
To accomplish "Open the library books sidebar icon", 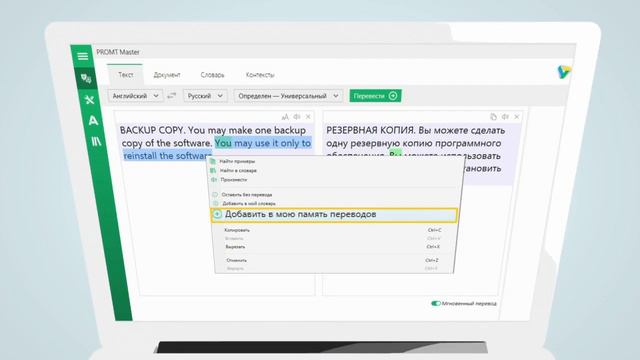I will tap(96, 141).
